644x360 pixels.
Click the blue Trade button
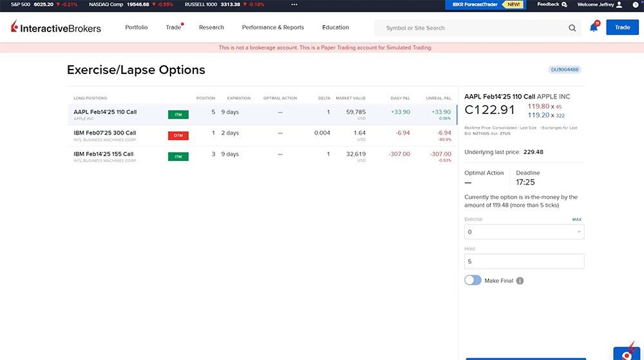pyautogui.click(x=622, y=28)
